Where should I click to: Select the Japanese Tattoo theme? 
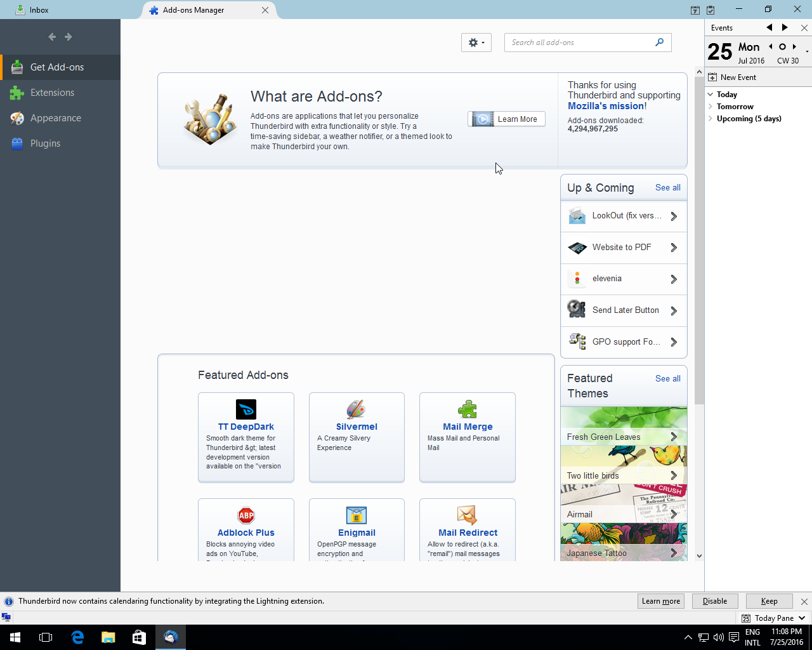coord(624,543)
